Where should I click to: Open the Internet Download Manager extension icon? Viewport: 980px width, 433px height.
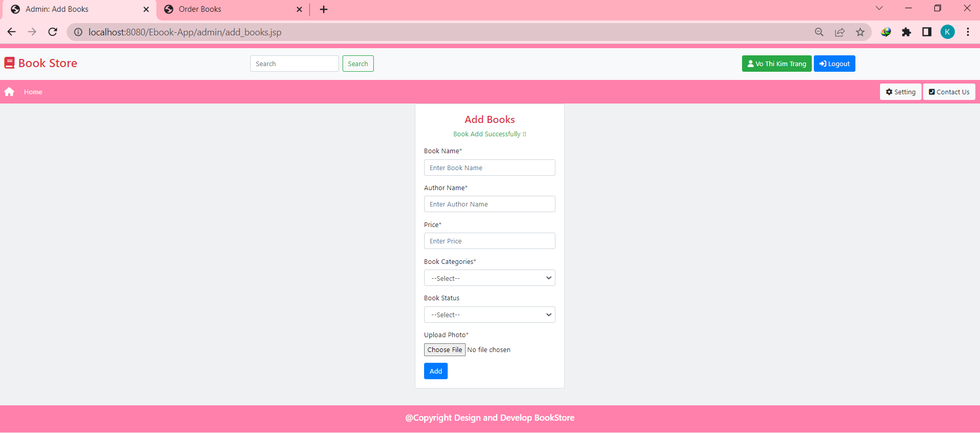click(x=886, y=32)
